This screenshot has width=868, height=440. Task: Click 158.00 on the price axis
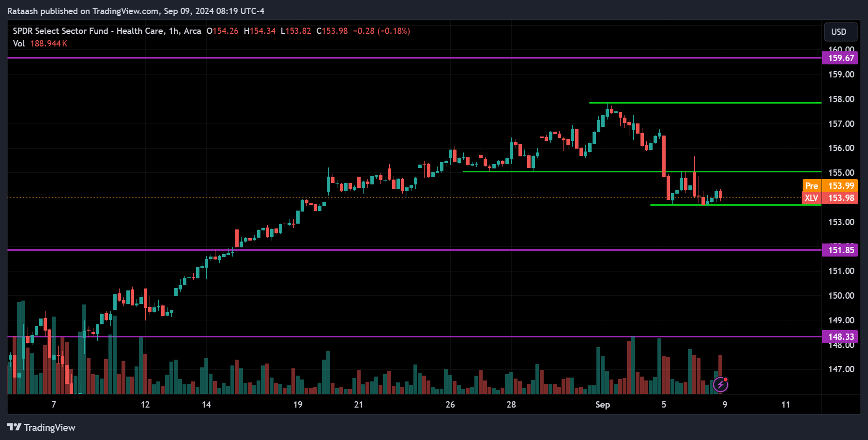coord(841,99)
